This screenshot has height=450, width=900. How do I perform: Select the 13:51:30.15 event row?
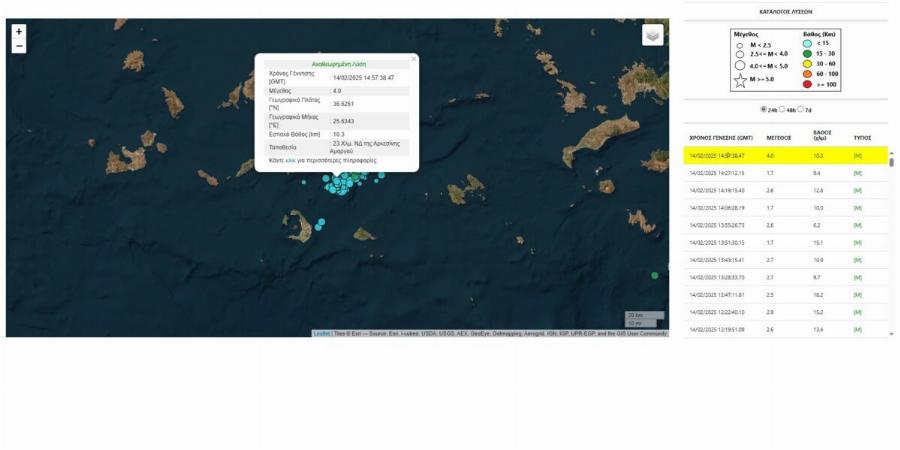[786, 243]
